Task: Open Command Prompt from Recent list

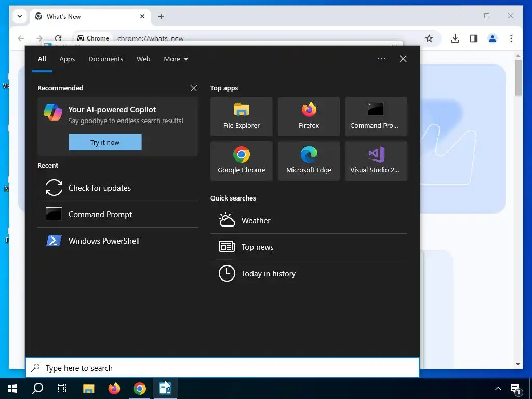Action: [118, 214]
